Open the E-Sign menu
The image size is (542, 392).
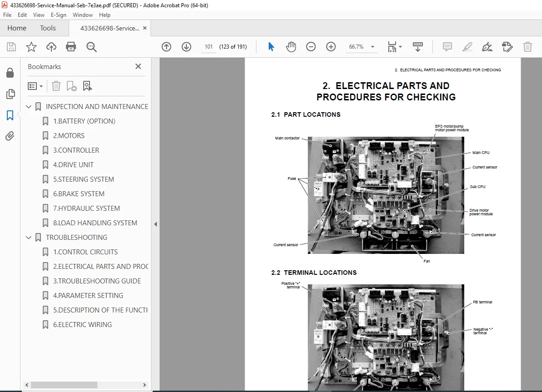58,15
